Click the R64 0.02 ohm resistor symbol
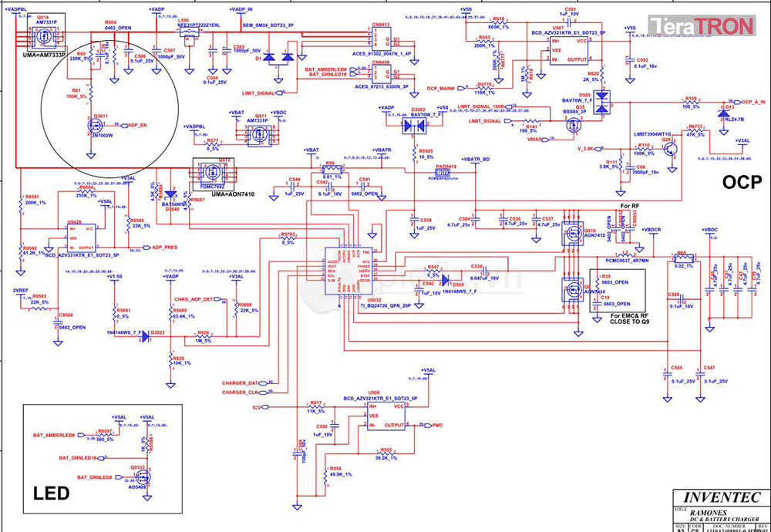The height and width of the screenshot is (532, 771). point(682,258)
